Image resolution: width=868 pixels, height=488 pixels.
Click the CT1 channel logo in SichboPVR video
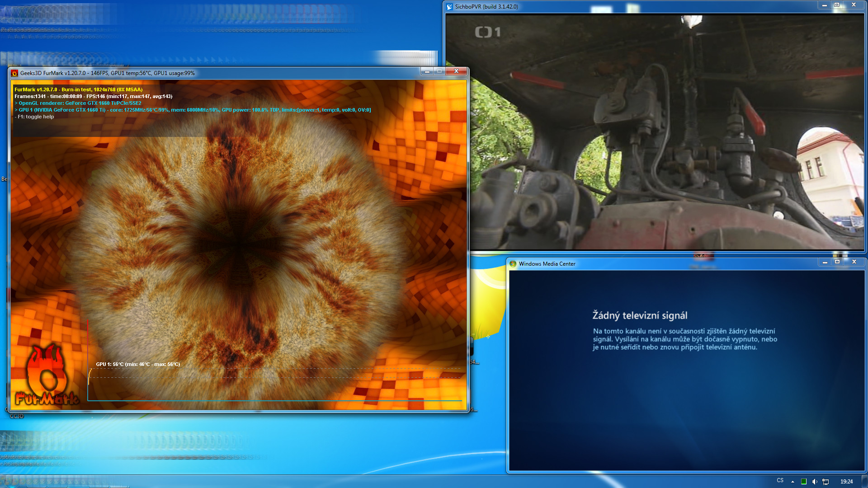(x=488, y=32)
